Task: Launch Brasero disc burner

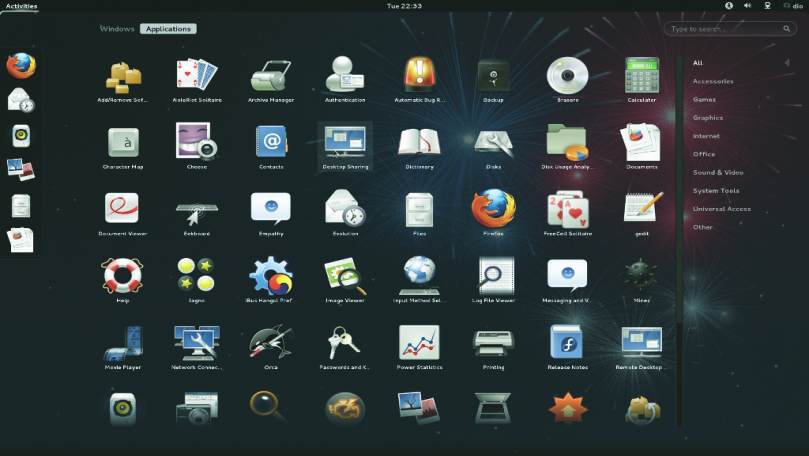Action: click(x=567, y=77)
